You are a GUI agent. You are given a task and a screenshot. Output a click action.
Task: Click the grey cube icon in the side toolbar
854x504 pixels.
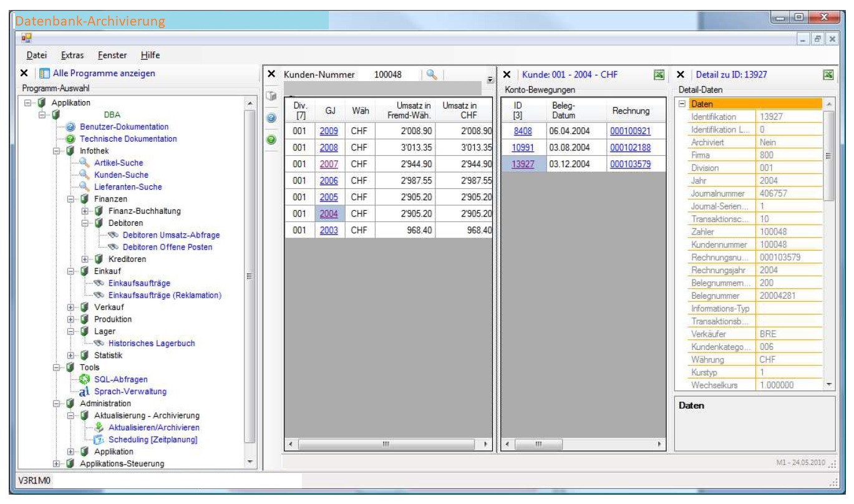pos(271,97)
